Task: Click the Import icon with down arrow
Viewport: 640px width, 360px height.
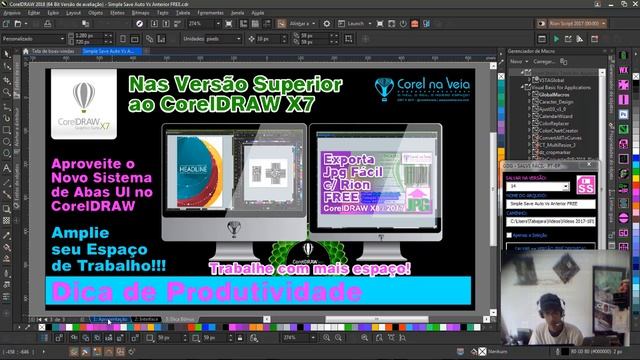Action: pos(154,24)
